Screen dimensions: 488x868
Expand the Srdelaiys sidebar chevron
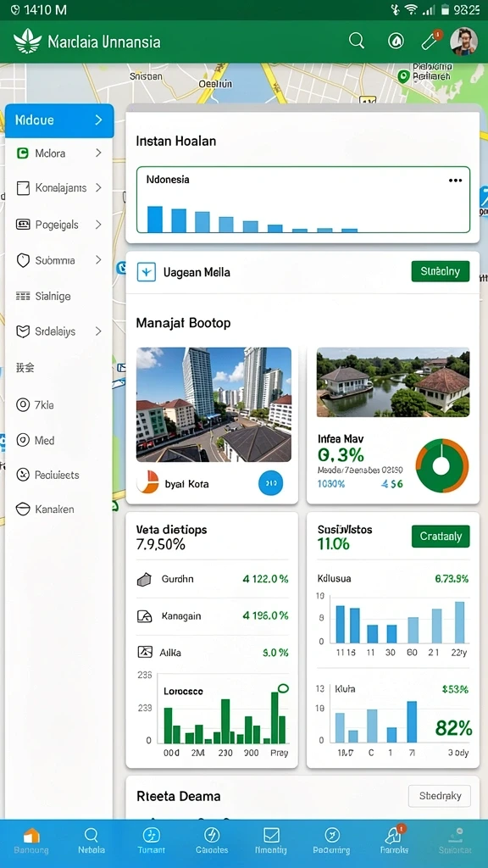pos(98,331)
